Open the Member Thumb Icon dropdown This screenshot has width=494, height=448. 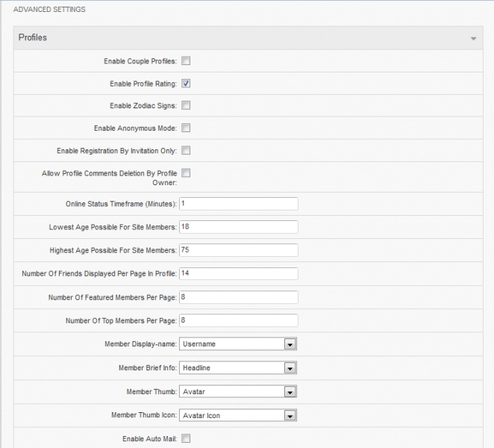(x=238, y=416)
